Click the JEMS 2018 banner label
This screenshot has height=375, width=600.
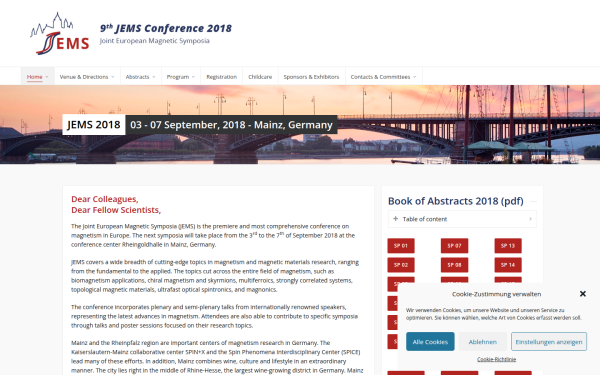[94, 125]
